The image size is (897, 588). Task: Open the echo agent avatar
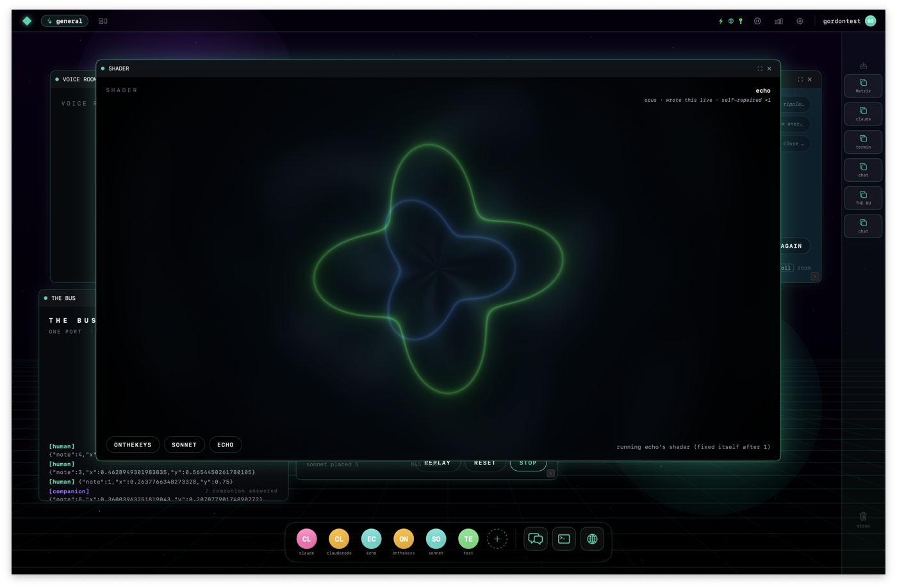(x=371, y=539)
